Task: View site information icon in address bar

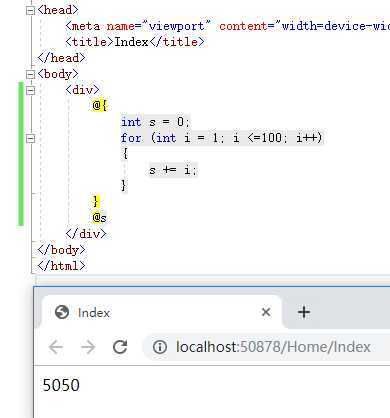Action: (x=160, y=347)
